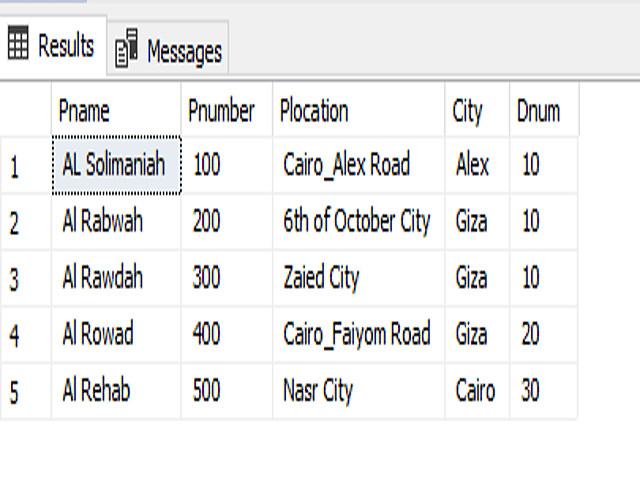Image resolution: width=640 pixels, height=480 pixels.
Task: Select the AL Solimaniah cell
Action: pos(116,164)
